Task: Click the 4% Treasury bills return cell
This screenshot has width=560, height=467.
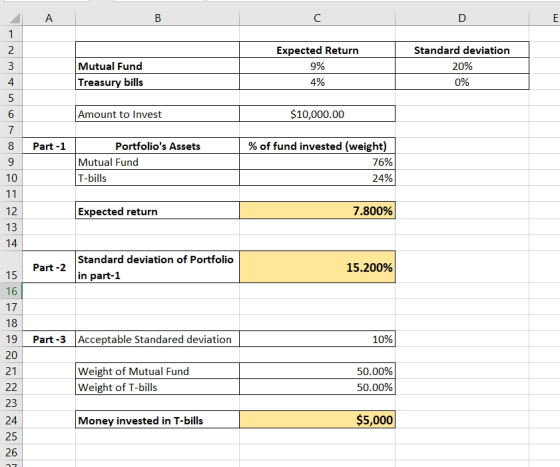Action: pos(317,82)
